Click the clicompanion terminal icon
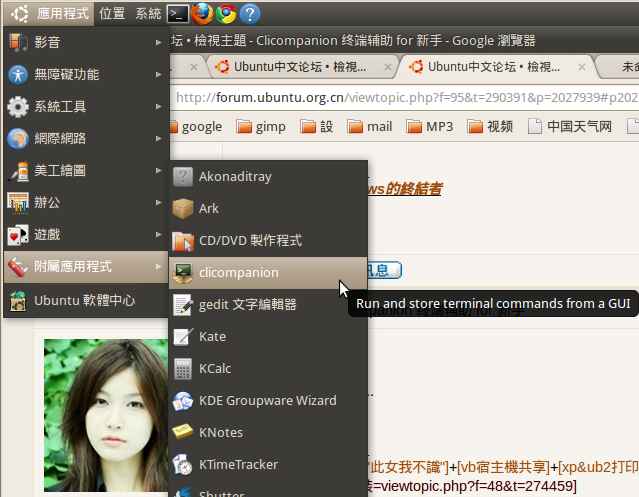639x497 pixels. coord(182,273)
